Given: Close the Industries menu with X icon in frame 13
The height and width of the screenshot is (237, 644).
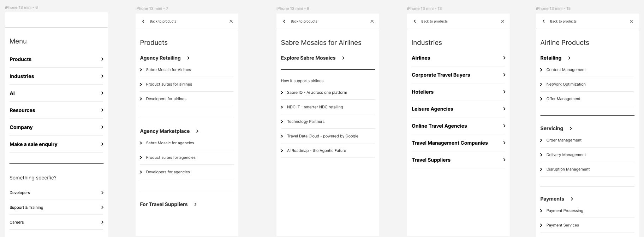Looking at the screenshot, I should tap(502, 21).
